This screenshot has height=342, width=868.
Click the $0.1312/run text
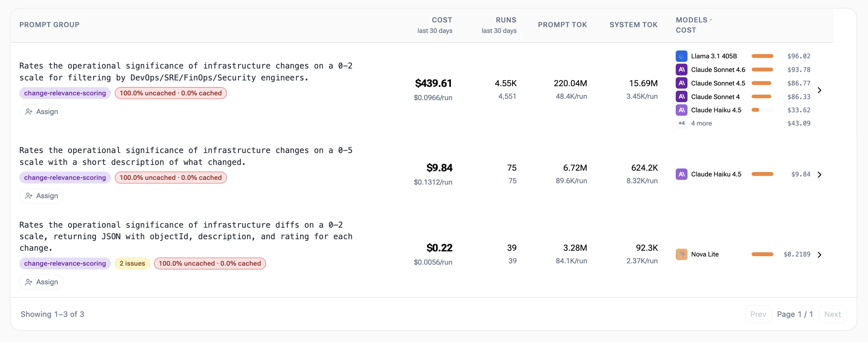433,182
